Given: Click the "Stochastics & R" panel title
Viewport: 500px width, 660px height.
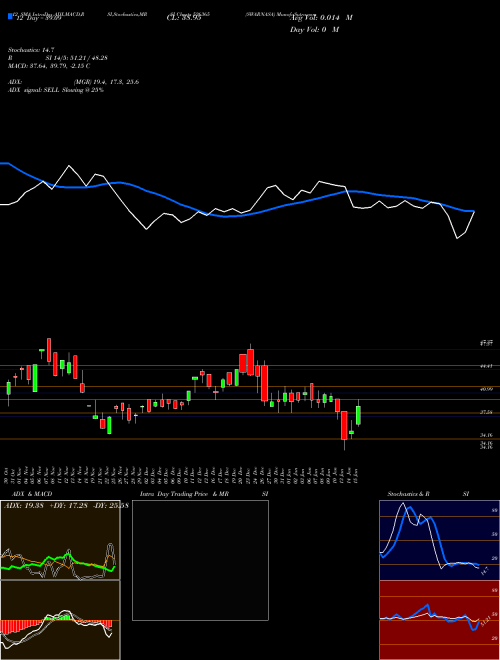Looking at the screenshot, I should pyautogui.click(x=408, y=494).
